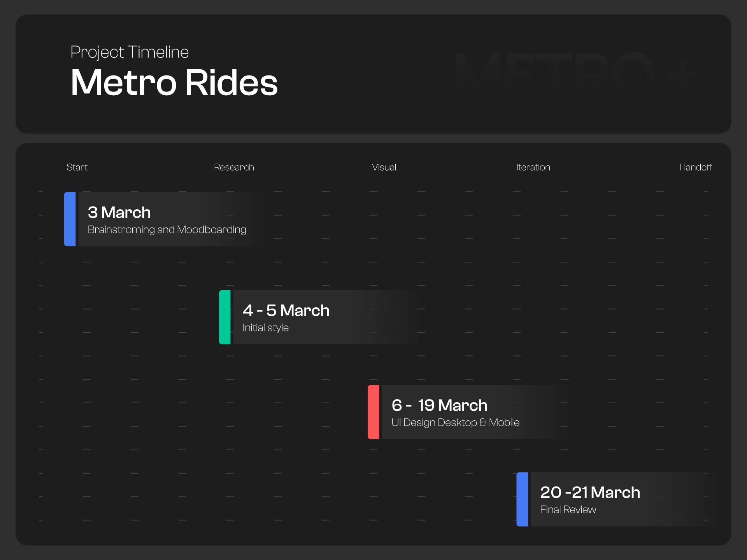
Task: Click Brainstroming and Moodboarding text
Action: (167, 230)
